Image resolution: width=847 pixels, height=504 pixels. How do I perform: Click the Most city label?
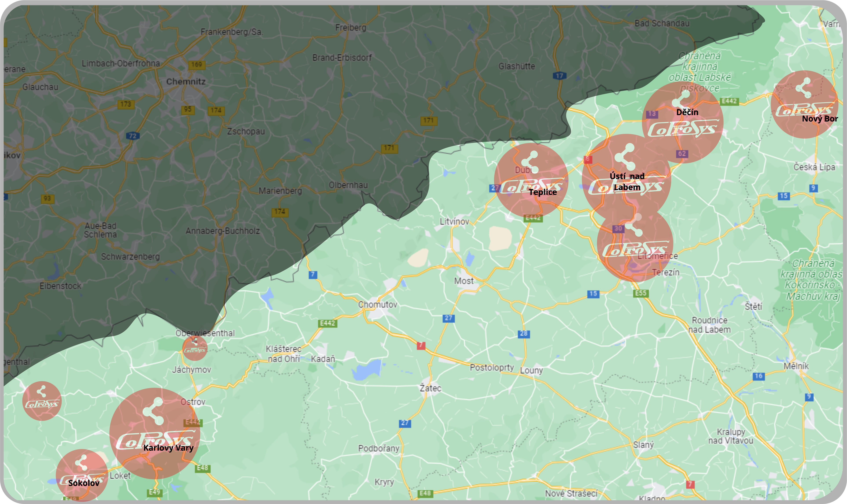[464, 281]
